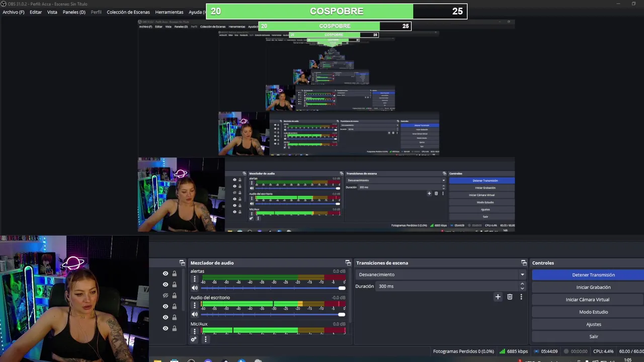Click the Audio del escritorio level meter
Image resolution: width=644 pixels, height=362 pixels.
(x=273, y=303)
